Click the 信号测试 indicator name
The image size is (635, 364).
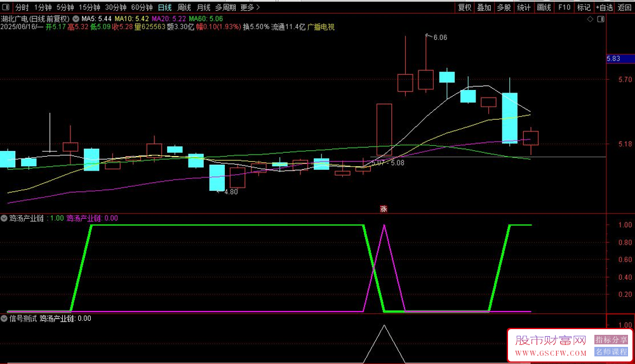(x=23, y=319)
